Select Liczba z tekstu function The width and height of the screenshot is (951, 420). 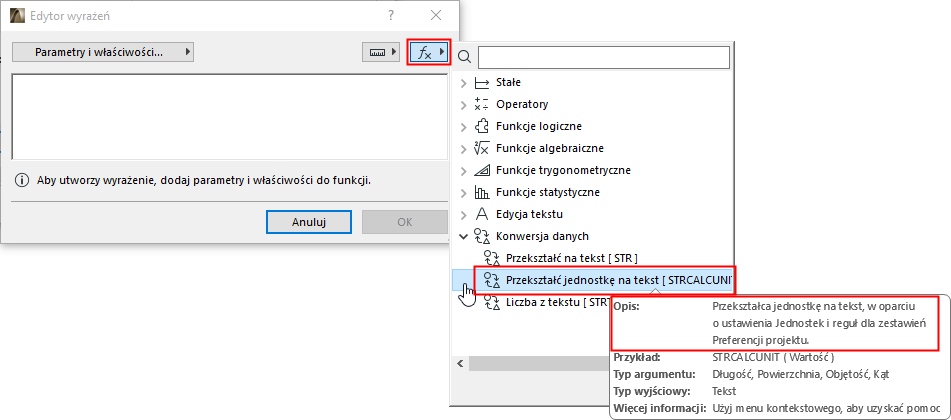[x=558, y=302]
